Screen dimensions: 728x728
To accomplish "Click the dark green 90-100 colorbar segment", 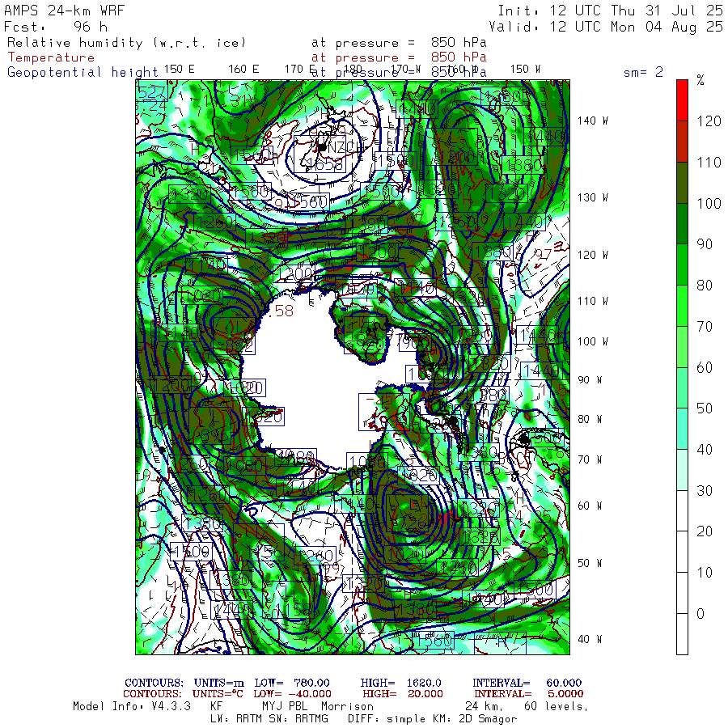I will coord(682,224).
